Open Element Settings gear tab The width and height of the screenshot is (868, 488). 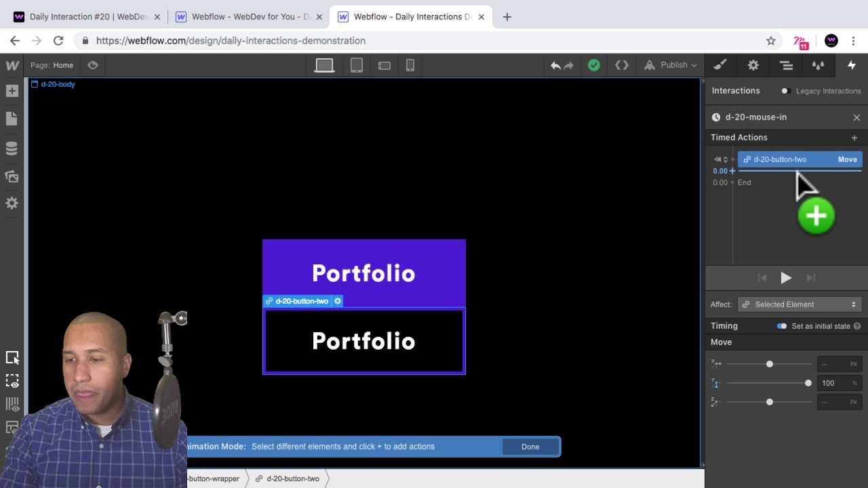[x=753, y=65]
